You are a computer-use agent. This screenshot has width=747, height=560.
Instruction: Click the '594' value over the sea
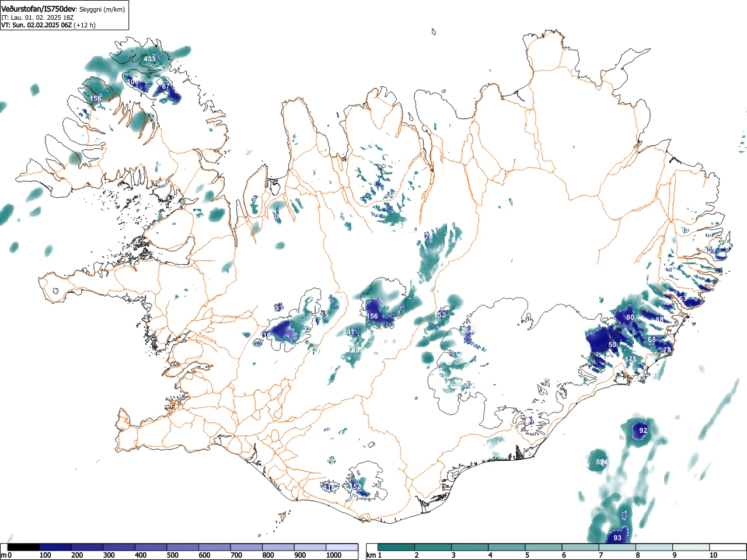click(602, 463)
